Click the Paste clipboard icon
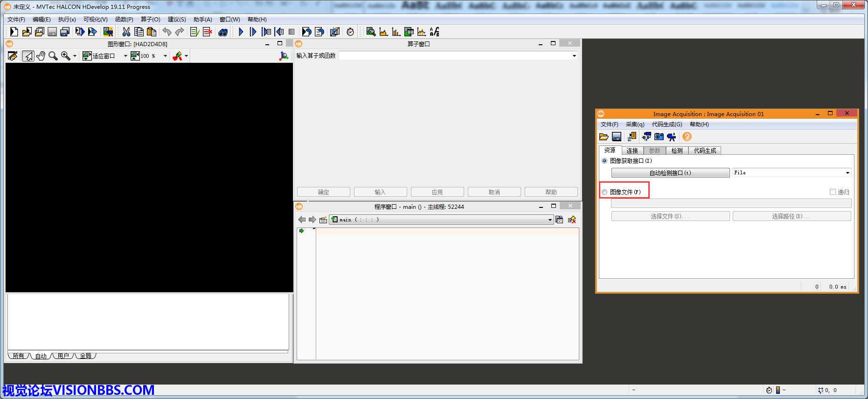Viewport: 868px width, 399px height. (151, 32)
